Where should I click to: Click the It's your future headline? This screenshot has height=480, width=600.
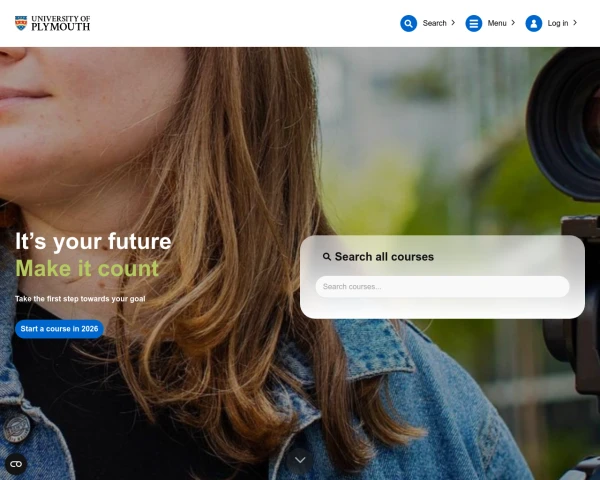pyautogui.click(x=93, y=242)
